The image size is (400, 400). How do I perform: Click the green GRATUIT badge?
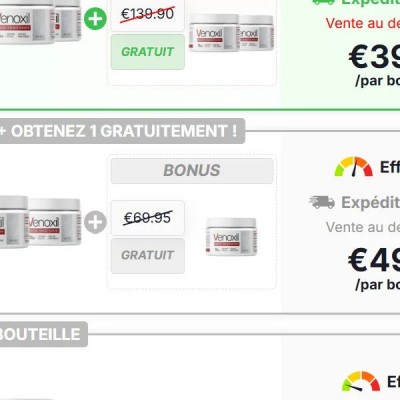tap(148, 52)
